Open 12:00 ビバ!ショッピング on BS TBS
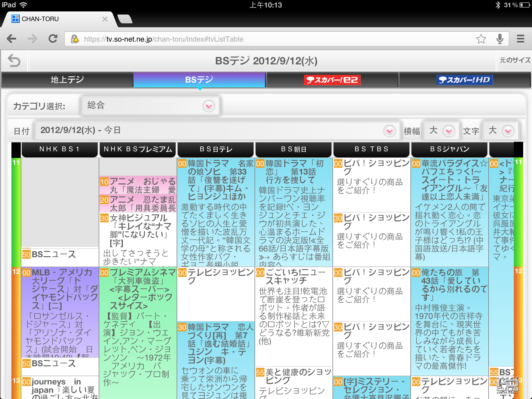532x399 pixels. click(x=372, y=294)
